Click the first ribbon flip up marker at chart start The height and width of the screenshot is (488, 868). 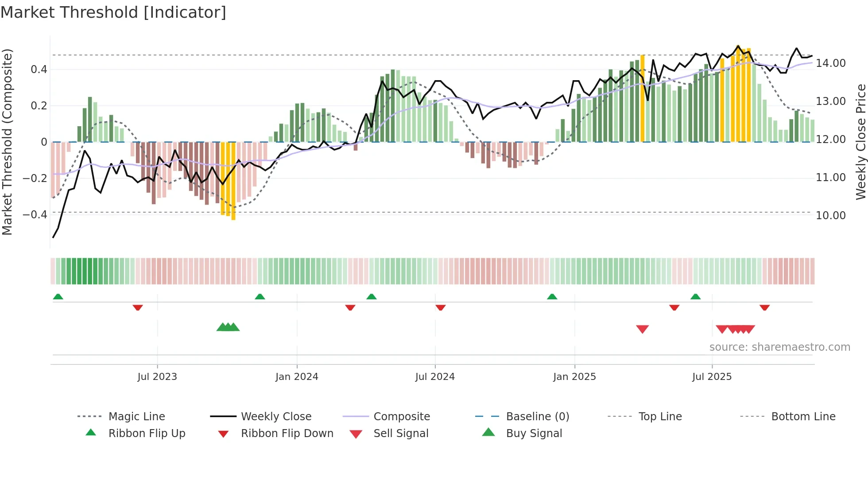pyautogui.click(x=58, y=297)
